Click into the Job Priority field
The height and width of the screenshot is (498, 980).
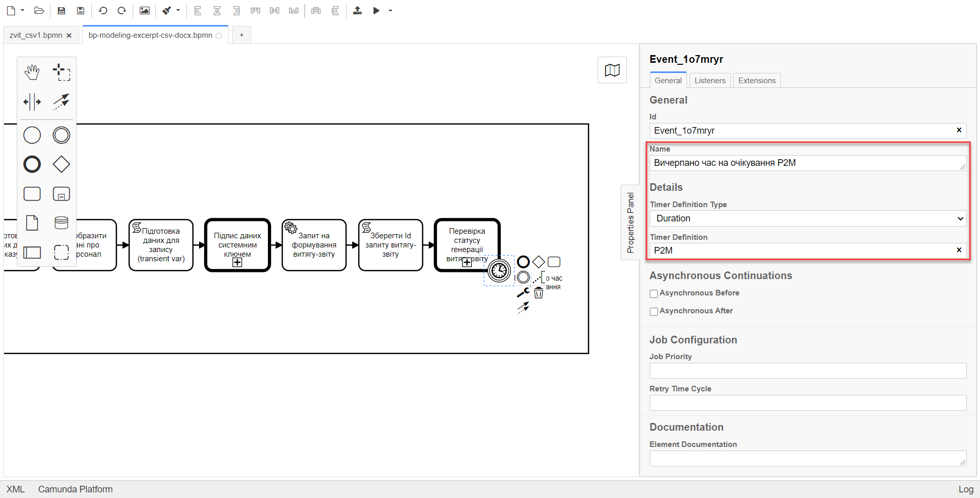point(808,370)
